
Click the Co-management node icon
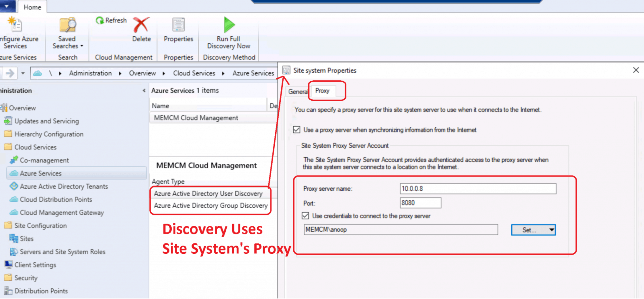pos(14,160)
